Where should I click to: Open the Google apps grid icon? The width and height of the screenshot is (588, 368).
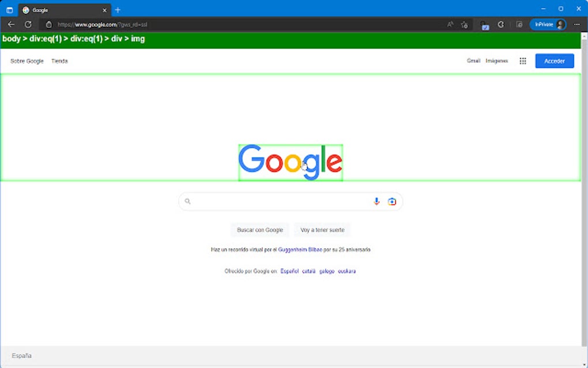click(x=522, y=61)
